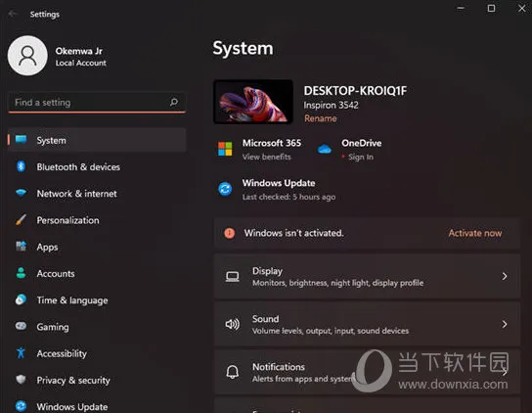Click Sign In under OneDrive
This screenshot has height=413, width=532.
(361, 157)
